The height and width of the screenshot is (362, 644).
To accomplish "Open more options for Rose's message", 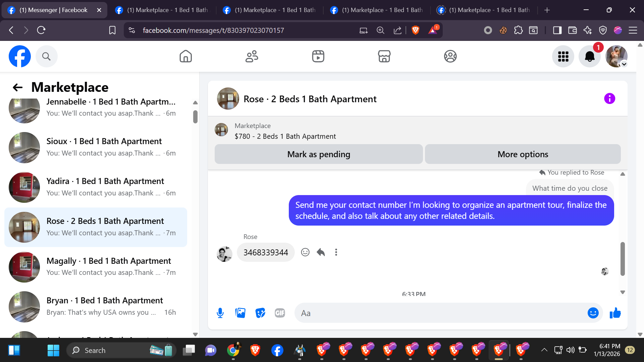I will (336, 252).
